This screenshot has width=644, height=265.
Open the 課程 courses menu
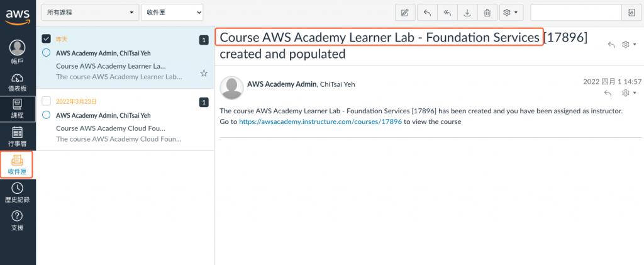(x=17, y=109)
